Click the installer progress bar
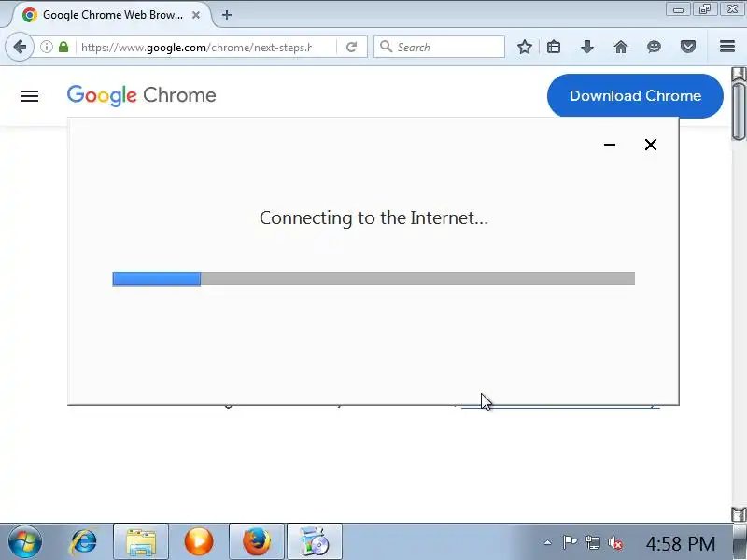Viewport: 747px width, 560px height. (373, 278)
